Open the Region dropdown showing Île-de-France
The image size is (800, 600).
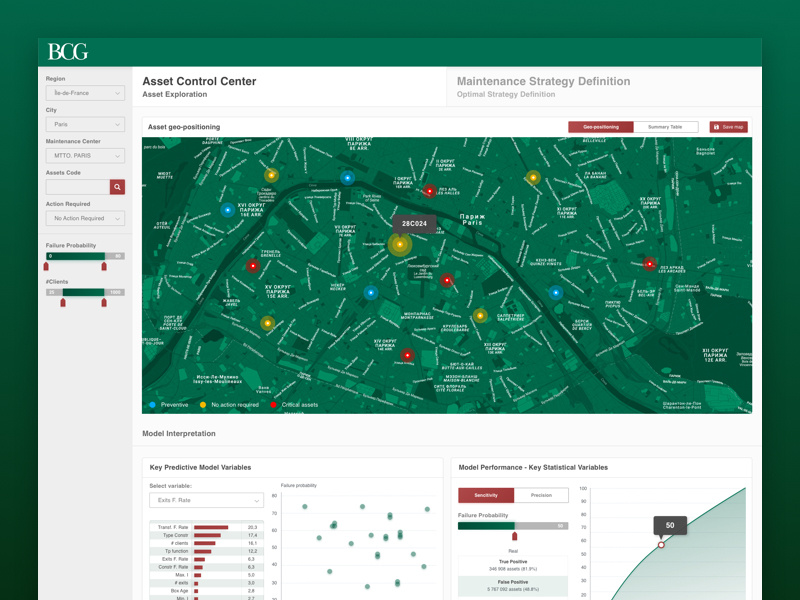click(85, 93)
